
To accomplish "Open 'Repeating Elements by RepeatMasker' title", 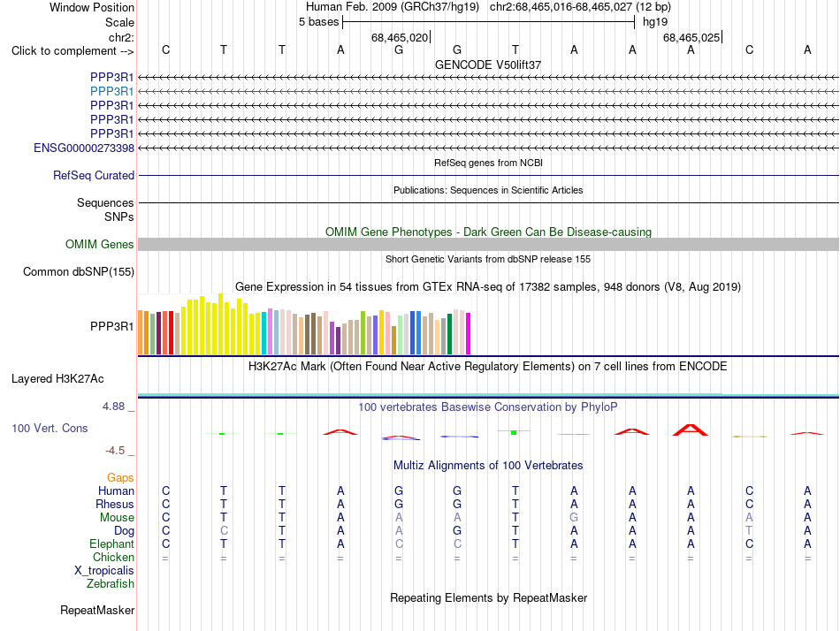I will (488, 597).
